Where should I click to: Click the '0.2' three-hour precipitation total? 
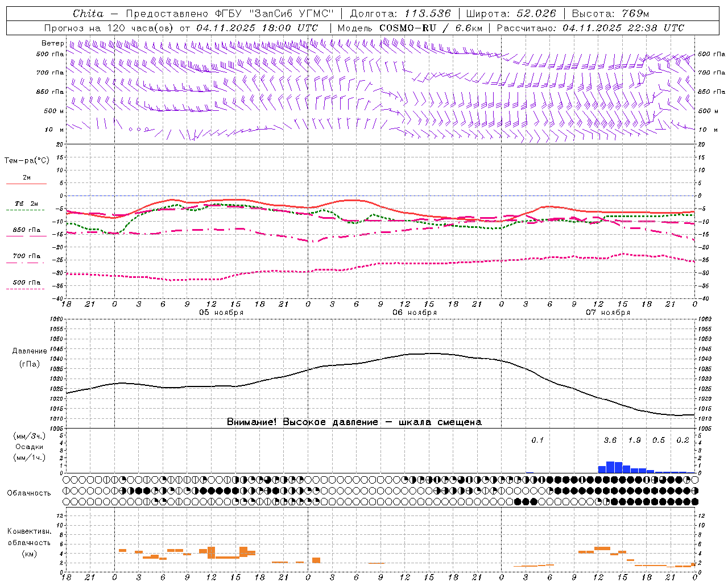click(682, 440)
